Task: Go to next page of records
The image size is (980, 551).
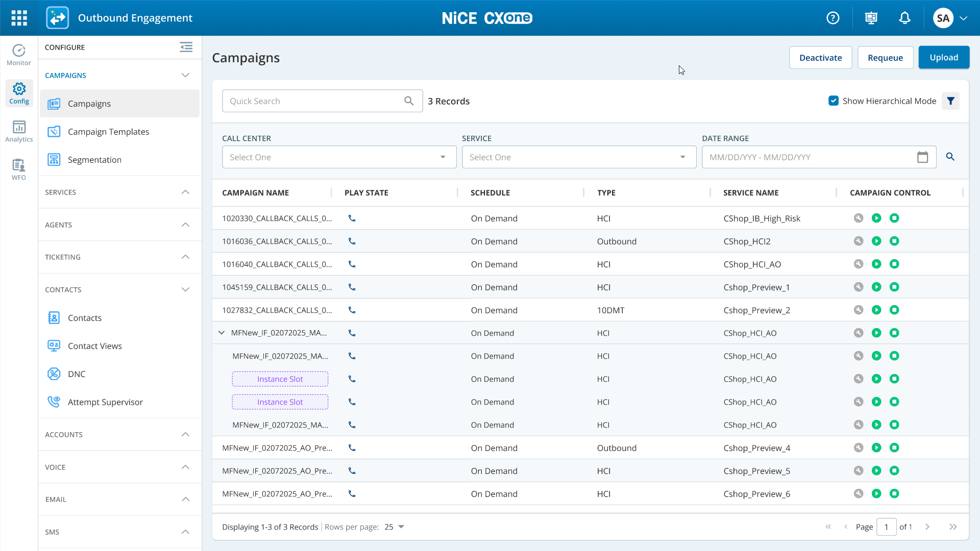Action: point(927,527)
